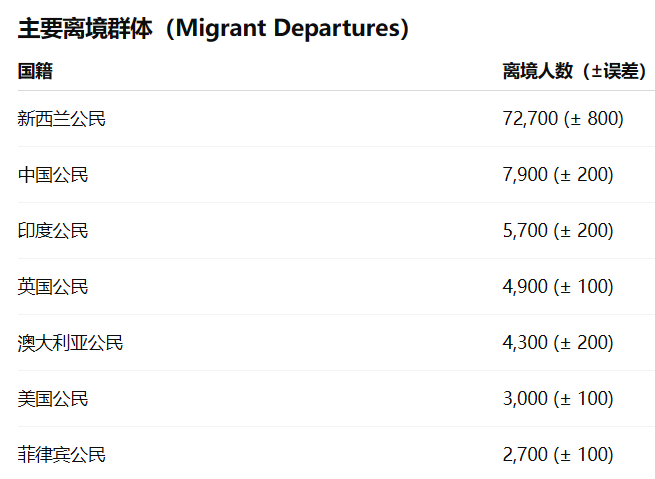Select the 印度公民 nationality cell

tap(53, 231)
